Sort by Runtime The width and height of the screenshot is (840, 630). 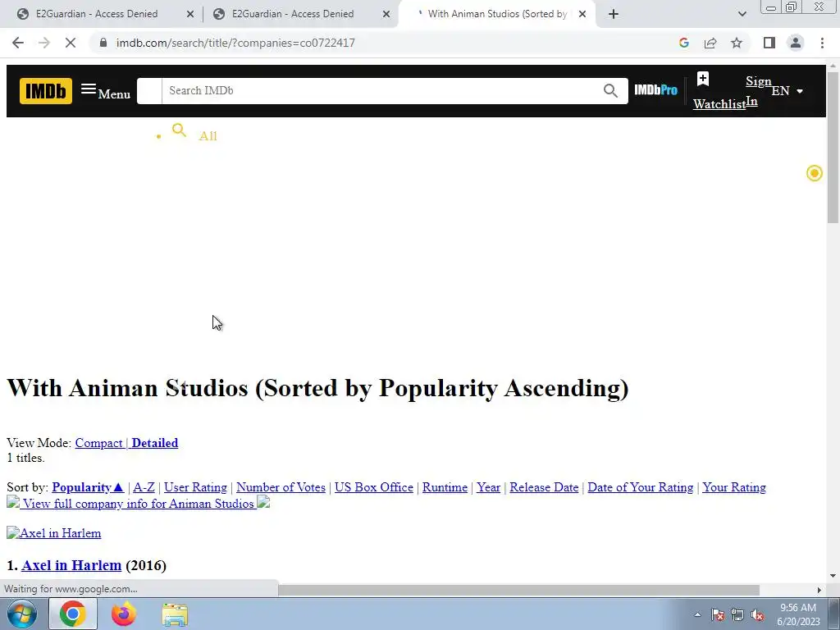click(x=445, y=487)
